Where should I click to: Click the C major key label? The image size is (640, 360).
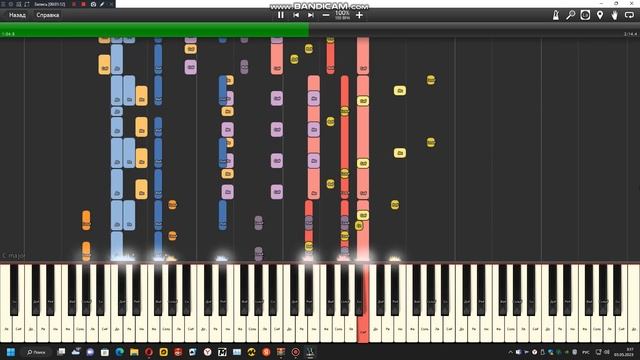[13, 256]
